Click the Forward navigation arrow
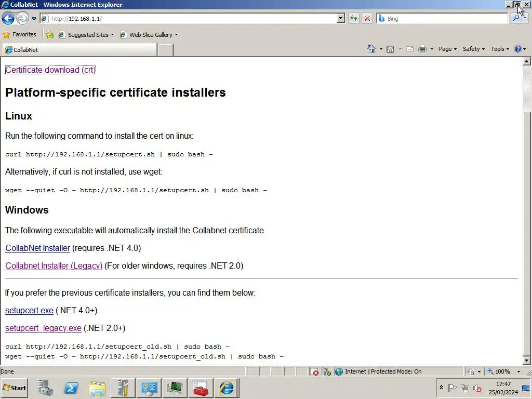The width and height of the screenshot is (532, 399). coord(22,18)
